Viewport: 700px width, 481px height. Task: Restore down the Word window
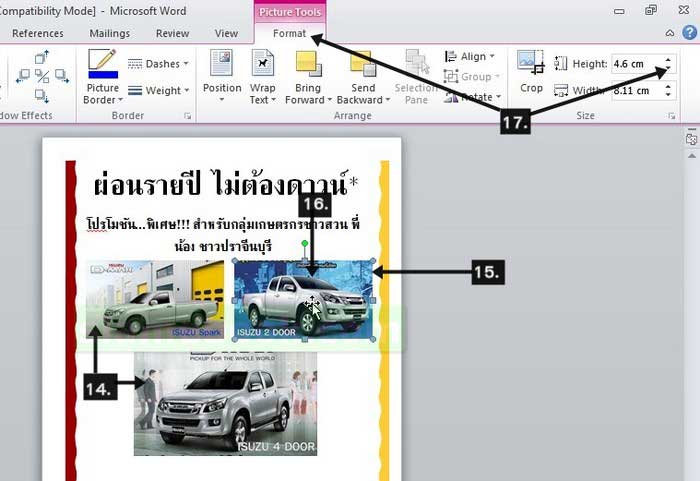(651, 10)
